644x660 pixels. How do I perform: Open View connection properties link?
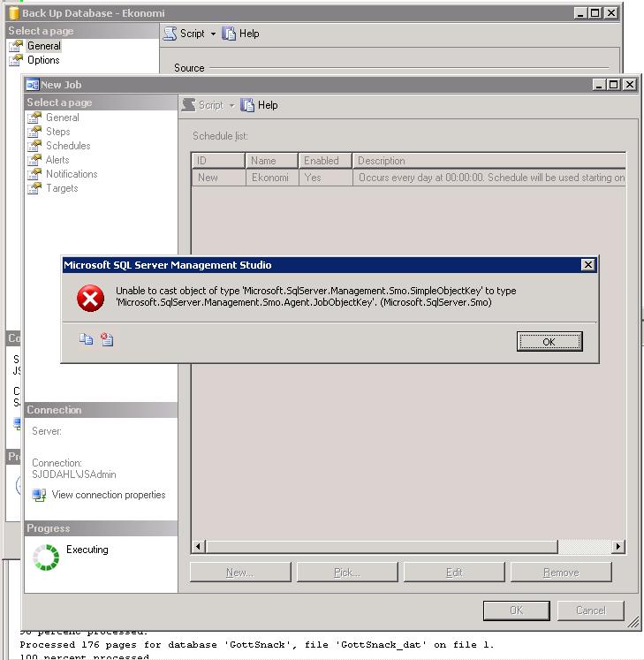(x=109, y=495)
